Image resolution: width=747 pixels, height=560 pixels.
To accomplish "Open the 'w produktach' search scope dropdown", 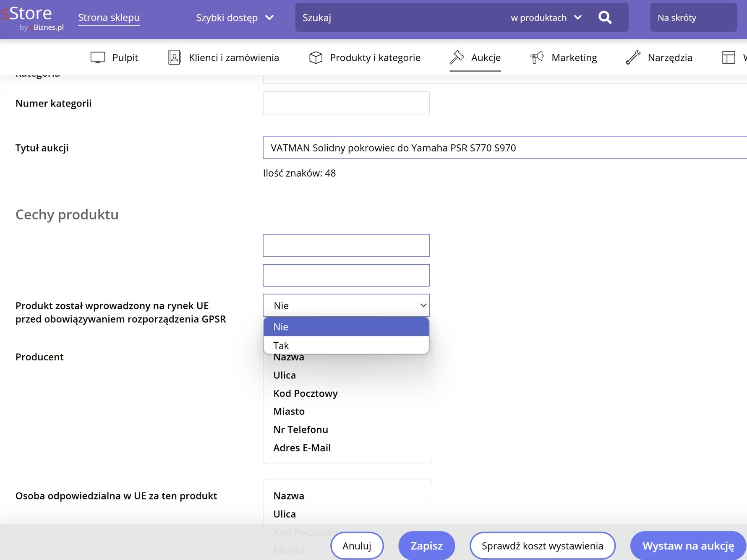I will (x=546, y=18).
